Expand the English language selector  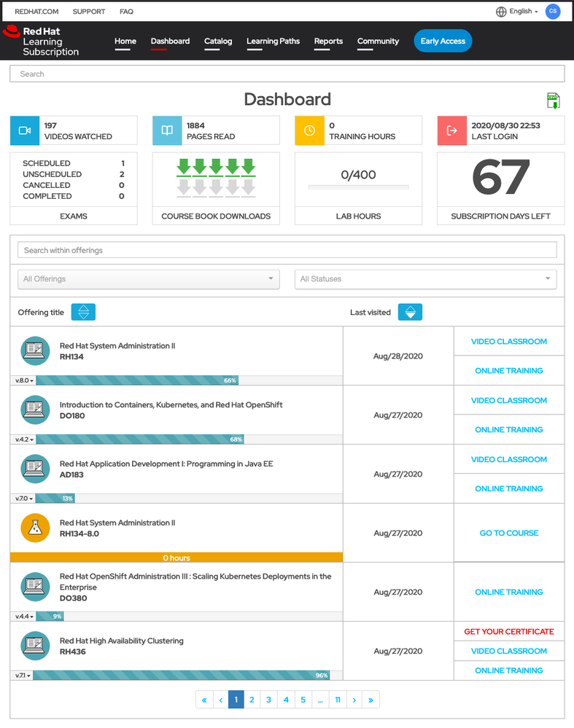point(516,11)
